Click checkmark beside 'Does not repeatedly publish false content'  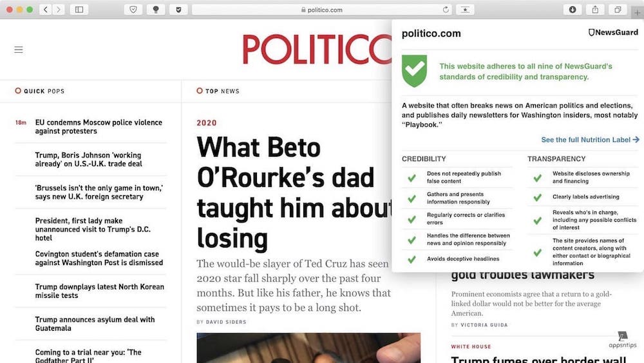point(411,177)
